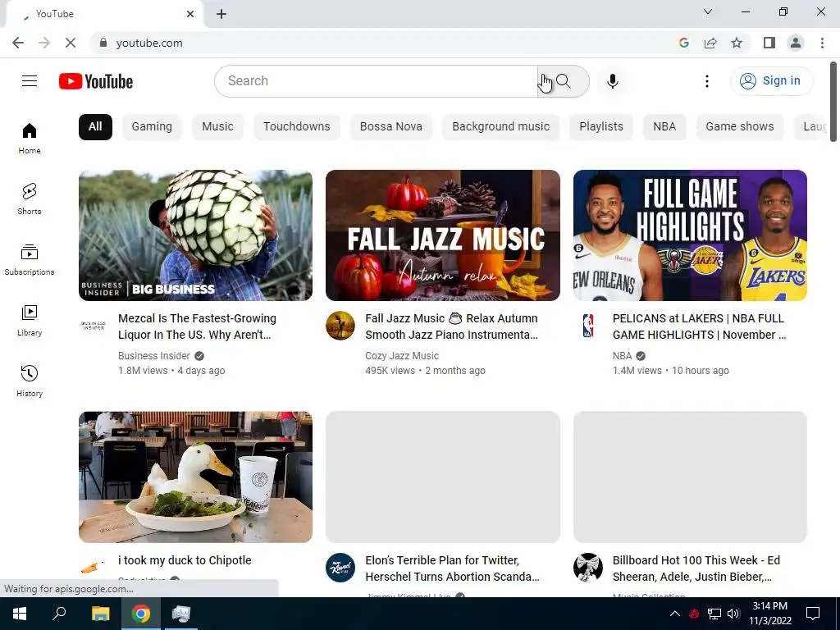Bookmark this page with the star icon
Image resolution: width=840 pixels, height=630 pixels.
[737, 43]
